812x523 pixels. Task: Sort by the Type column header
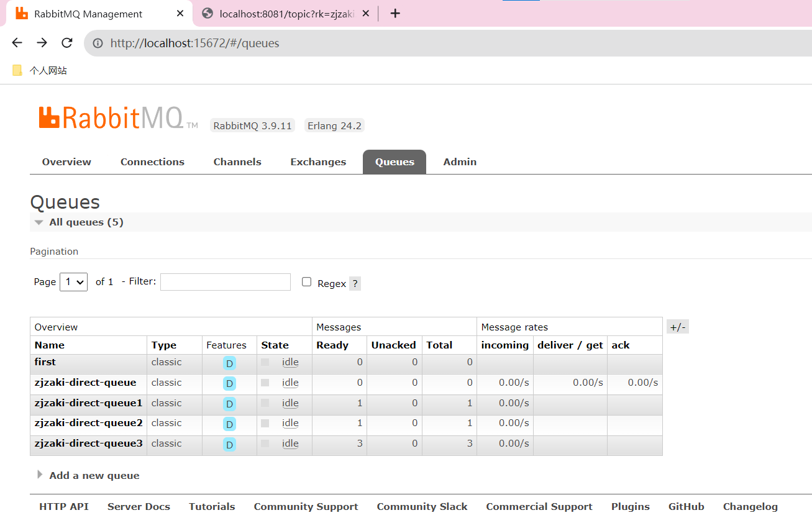(163, 345)
